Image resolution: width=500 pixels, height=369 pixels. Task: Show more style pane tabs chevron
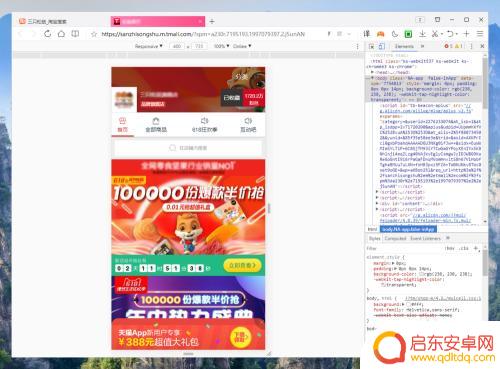coord(448,238)
